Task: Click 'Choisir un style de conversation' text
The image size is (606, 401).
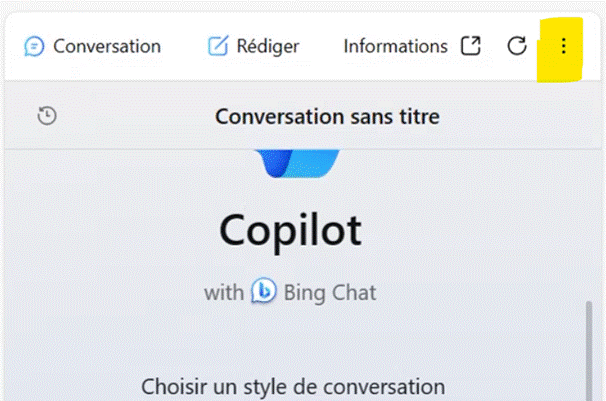Action: 293,387
